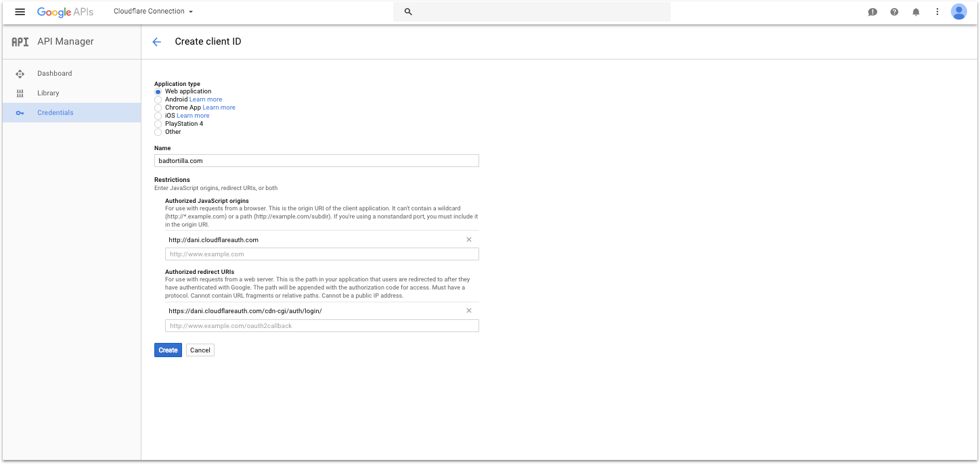Open the notifications bell
The width and height of the screenshot is (980, 464).
[916, 11]
